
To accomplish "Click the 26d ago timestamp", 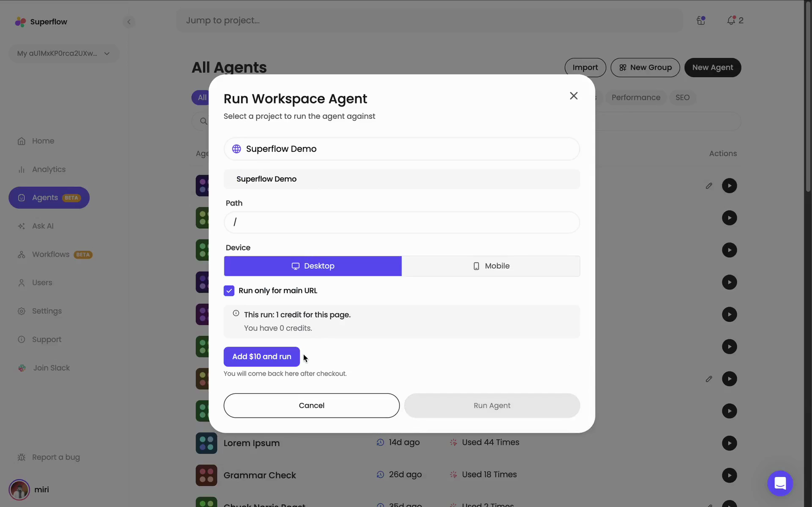I will 405,475.
